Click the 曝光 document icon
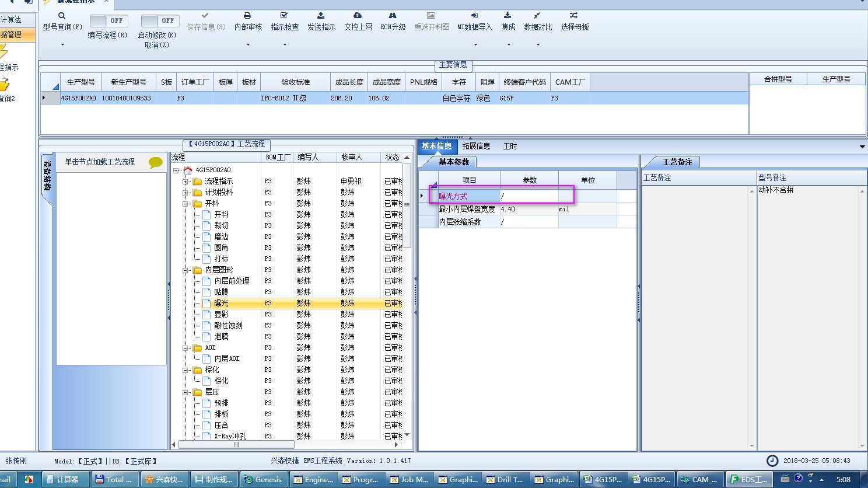 coord(206,304)
